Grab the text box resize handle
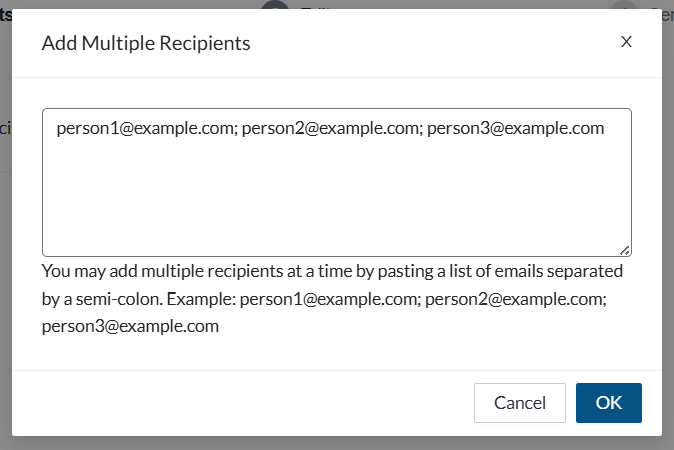 [624, 250]
